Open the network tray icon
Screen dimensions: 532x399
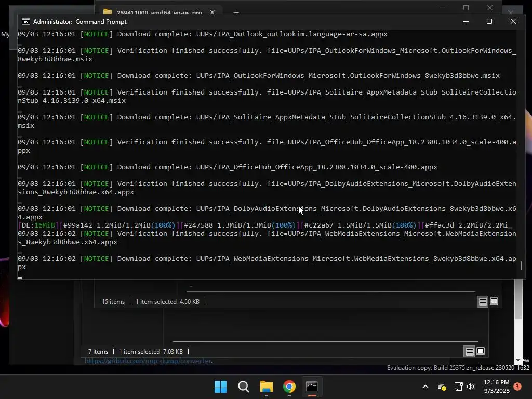[x=458, y=387]
